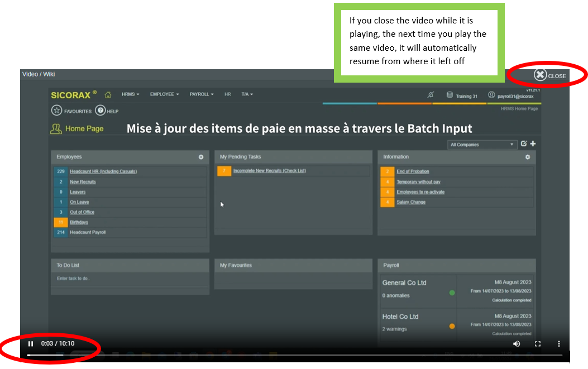
Task: Click the Help question mark icon
Action: click(x=101, y=111)
